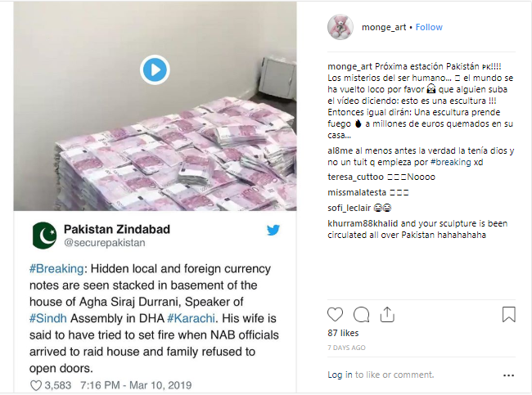
Task: Follow the monge_art account
Action: (x=429, y=27)
